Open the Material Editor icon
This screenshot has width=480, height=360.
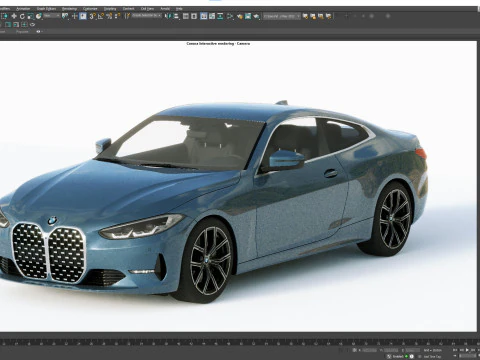point(230,16)
